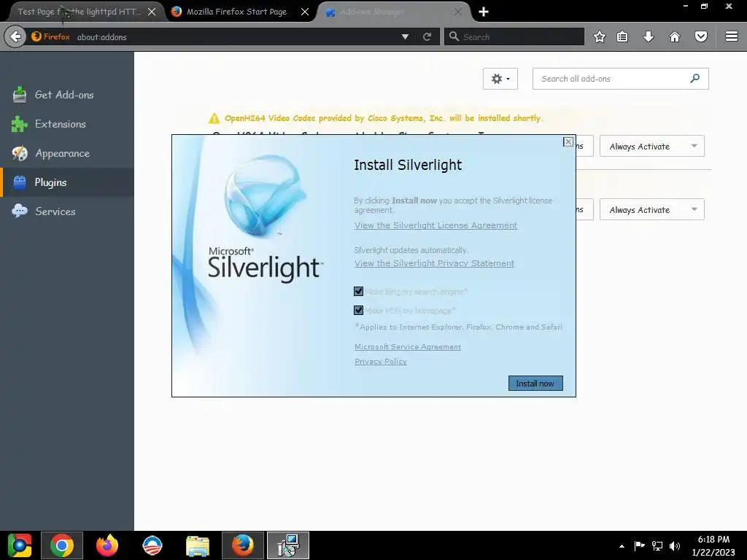Open the network tray icon
Screen dimensions: 747x560
pos(657,545)
